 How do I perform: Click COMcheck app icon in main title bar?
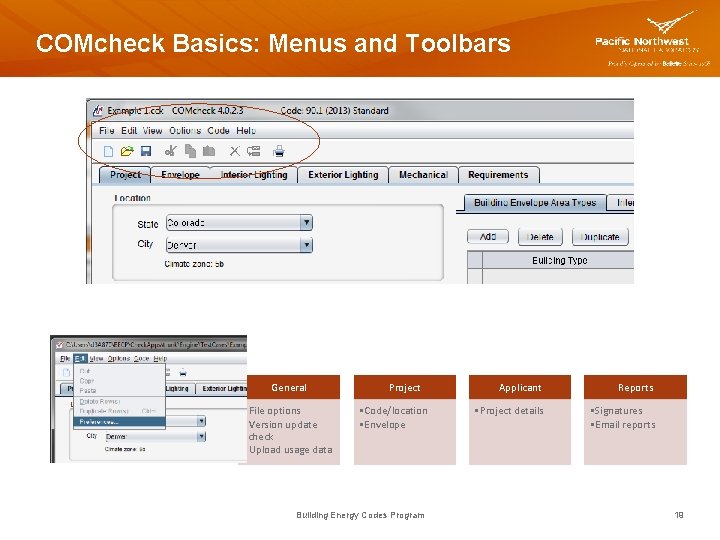[x=98, y=110]
